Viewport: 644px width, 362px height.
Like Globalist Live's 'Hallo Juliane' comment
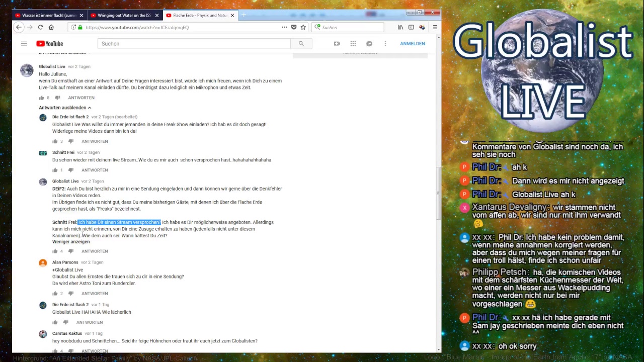point(41,98)
